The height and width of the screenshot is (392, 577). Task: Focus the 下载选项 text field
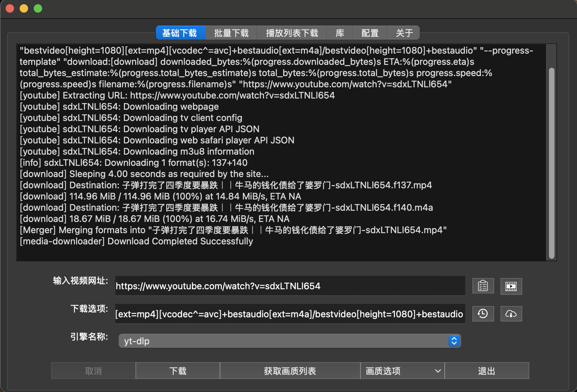[290, 314]
